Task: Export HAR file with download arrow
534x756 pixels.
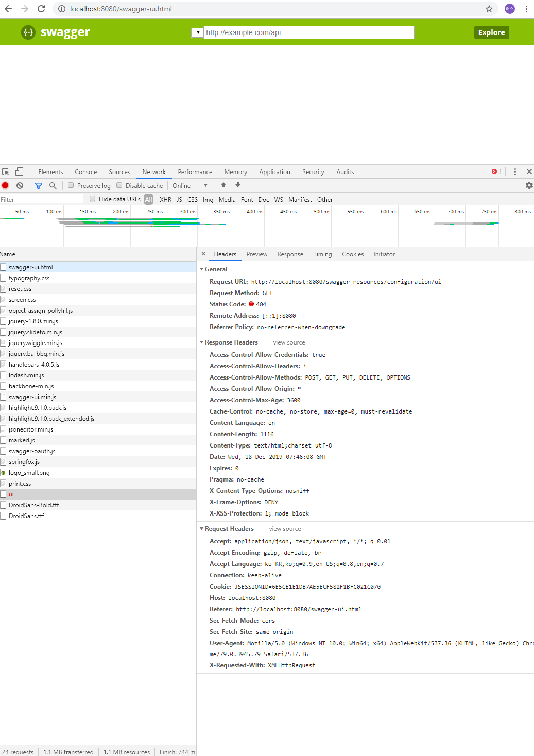Action: click(238, 185)
